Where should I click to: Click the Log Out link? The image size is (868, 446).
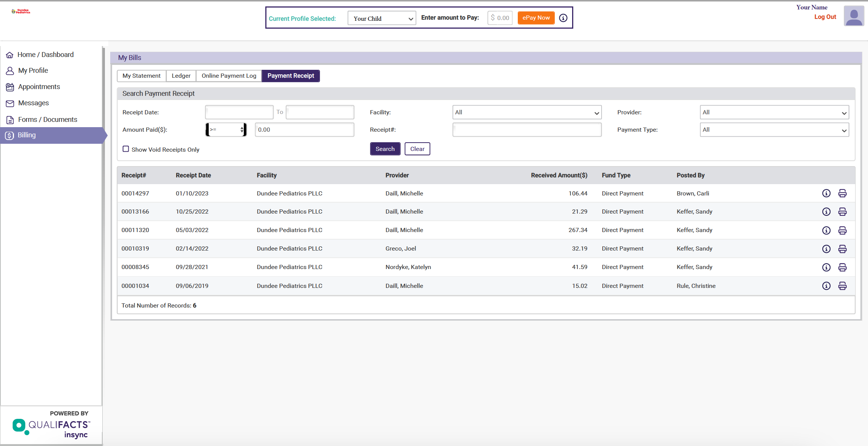click(825, 17)
